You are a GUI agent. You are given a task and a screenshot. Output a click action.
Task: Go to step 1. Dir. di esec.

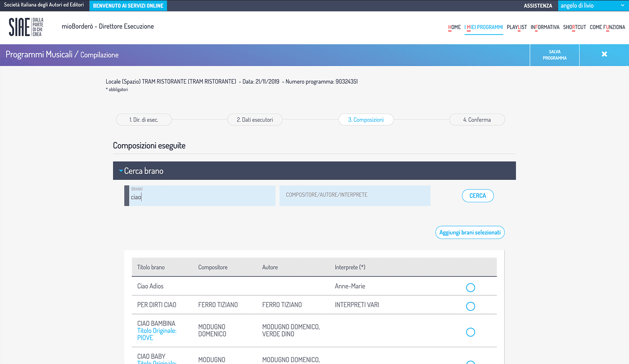144,120
